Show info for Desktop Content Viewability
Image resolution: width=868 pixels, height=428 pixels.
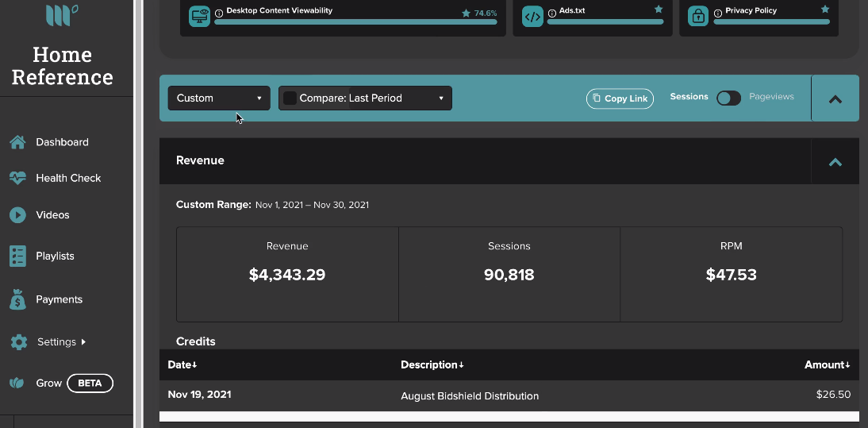(x=219, y=13)
